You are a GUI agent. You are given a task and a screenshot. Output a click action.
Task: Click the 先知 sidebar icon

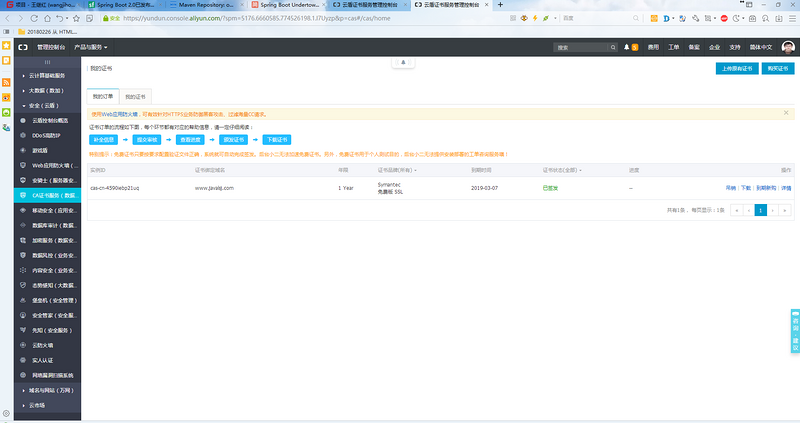pos(23,330)
